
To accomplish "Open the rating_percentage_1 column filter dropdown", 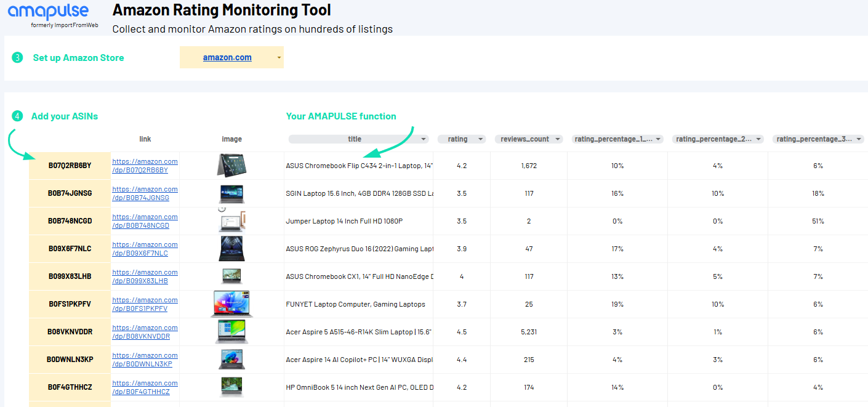I will click(658, 139).
